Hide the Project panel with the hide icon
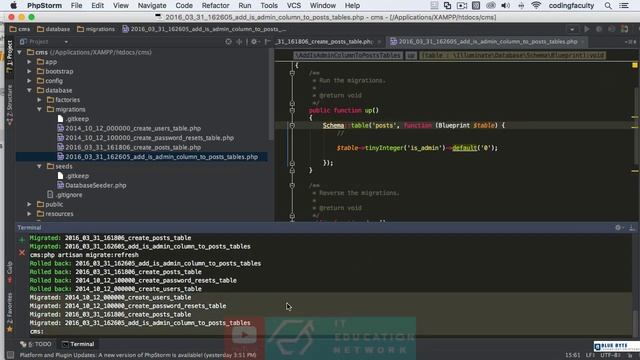 [x=267, y=42]
